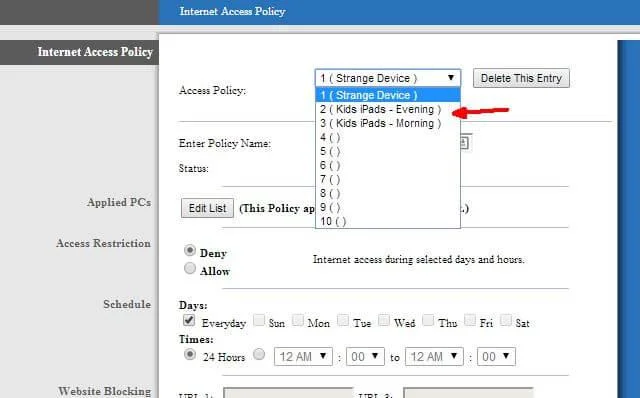Click the Enter Policy Name label
640x398 pixels.
(224, 144)
